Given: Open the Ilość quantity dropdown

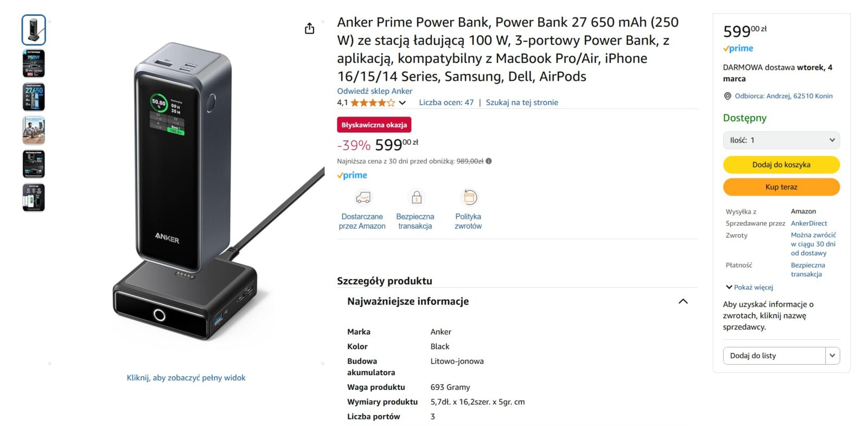Looking at the screenshot, I should coord(781,140).
